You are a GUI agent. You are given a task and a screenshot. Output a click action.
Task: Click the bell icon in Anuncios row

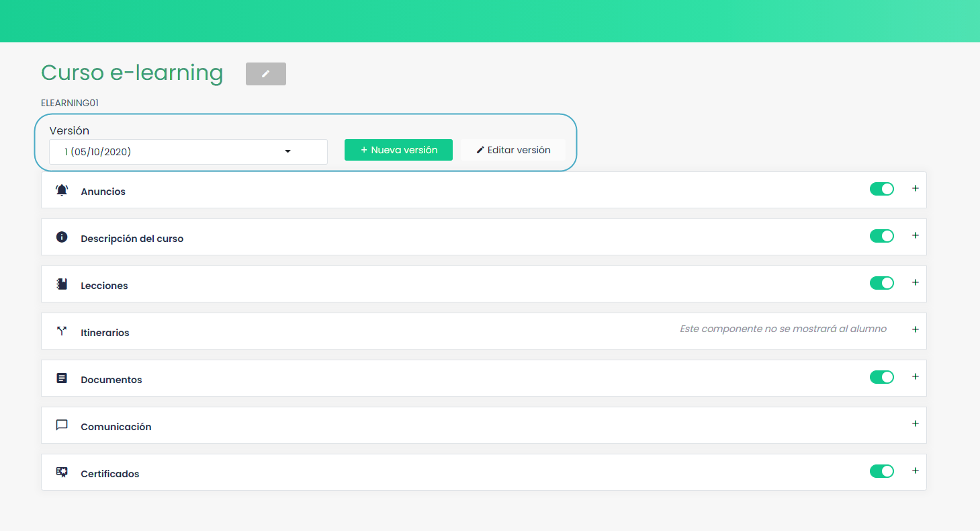[62, 190]
